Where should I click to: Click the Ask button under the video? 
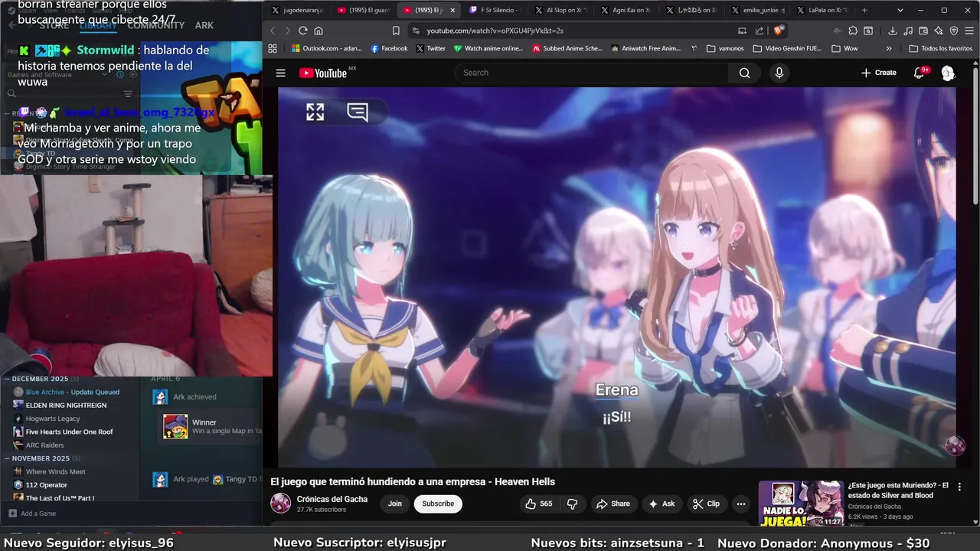pos(661,504)
